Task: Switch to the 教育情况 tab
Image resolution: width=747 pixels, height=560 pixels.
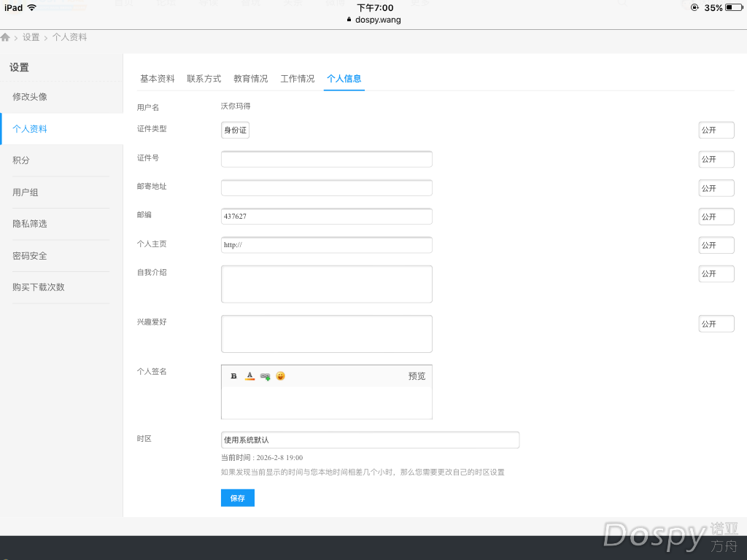Action: (x=251, y=79)
